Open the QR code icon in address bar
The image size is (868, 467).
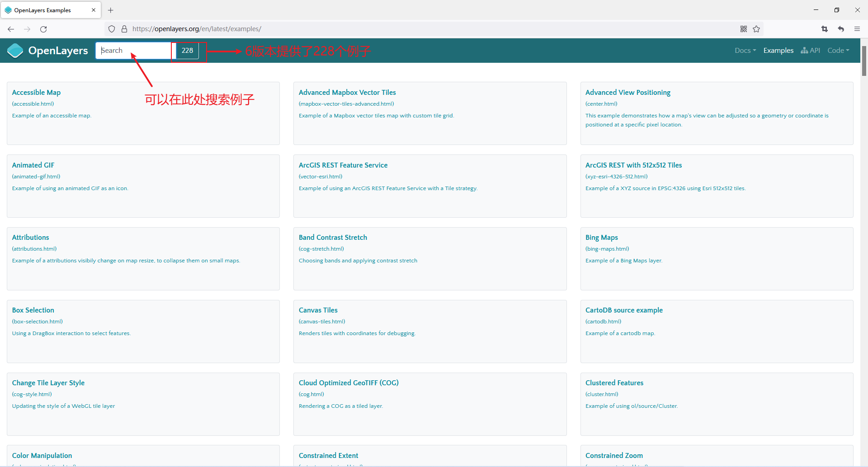click(x=744, y=29)
